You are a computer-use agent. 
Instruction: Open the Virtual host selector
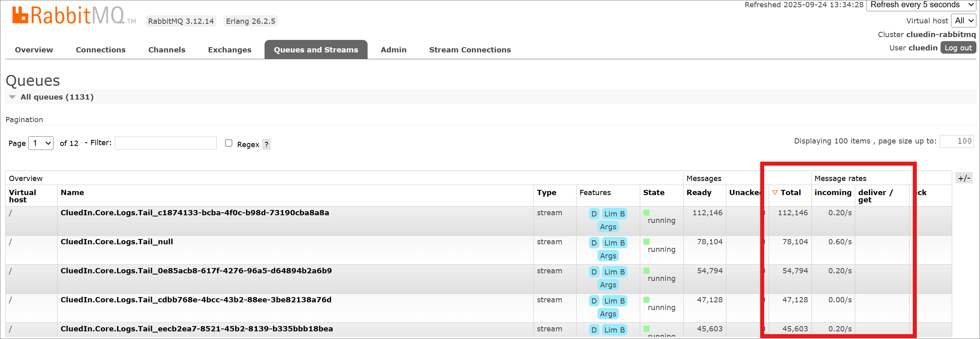click(964, 21)
